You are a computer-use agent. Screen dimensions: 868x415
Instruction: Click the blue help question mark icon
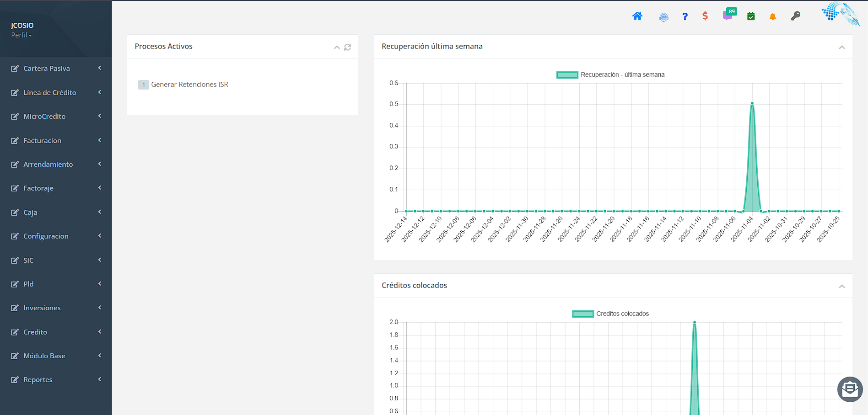click(x=685, y=16)
